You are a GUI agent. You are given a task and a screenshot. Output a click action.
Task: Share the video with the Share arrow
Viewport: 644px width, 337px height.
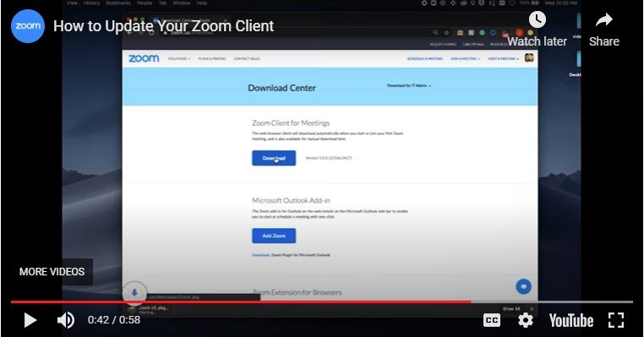603,30
